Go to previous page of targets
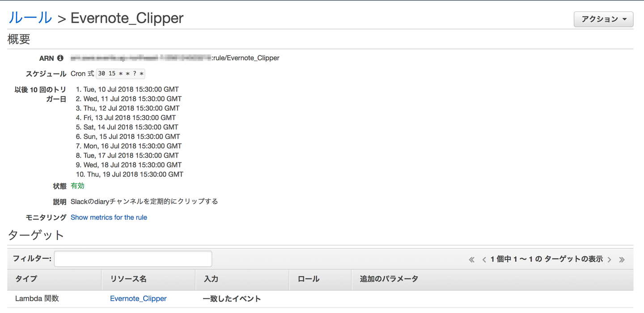Viewport: 644px width, 313px height. 484,259
